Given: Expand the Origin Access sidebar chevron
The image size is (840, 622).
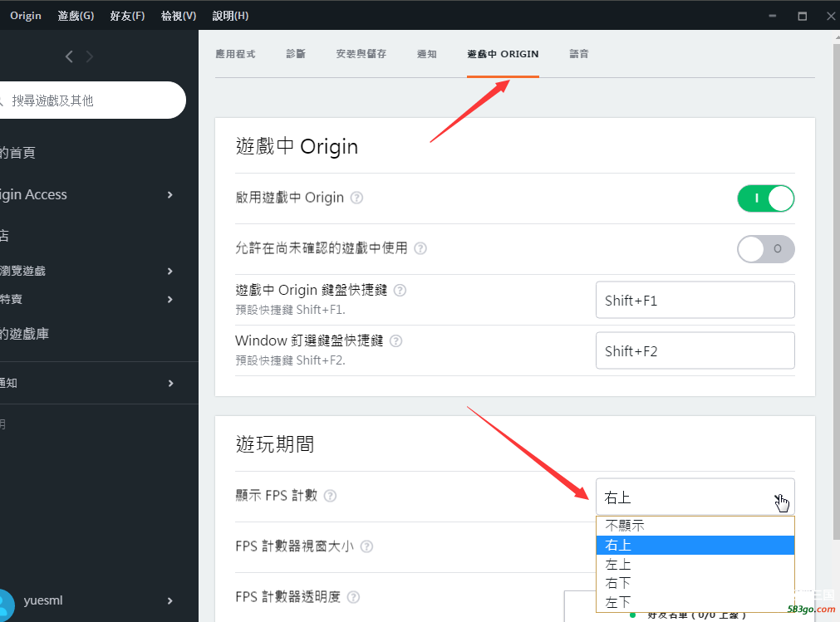Looking at the screenshot, I should pyautogui.click(x=170, y=195).
